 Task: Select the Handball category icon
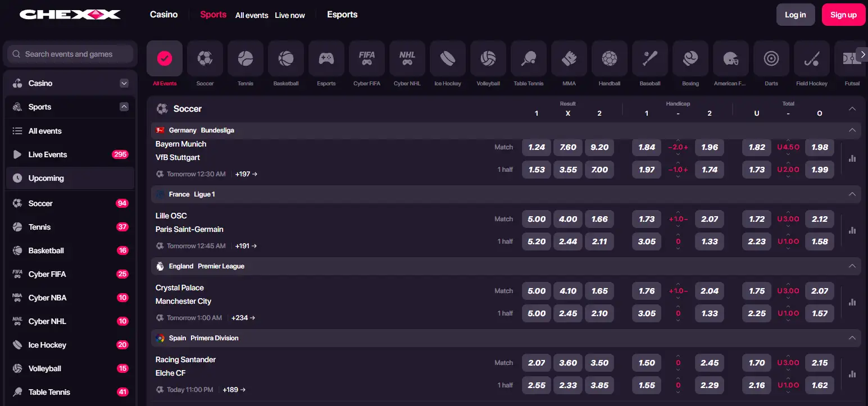click(610, 58)
